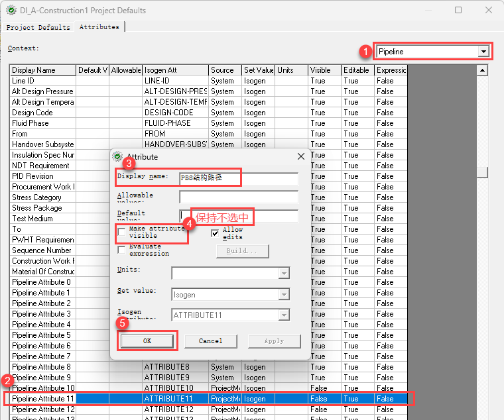Switch to the Project Defaults tab
The height and width of the screenshot is (420, 504).
click(38, 27)
